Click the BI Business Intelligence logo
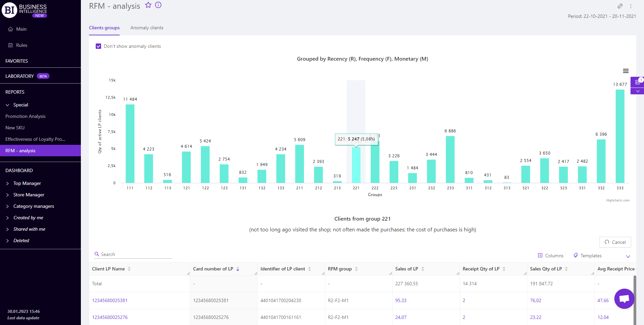 click(24, 10)
